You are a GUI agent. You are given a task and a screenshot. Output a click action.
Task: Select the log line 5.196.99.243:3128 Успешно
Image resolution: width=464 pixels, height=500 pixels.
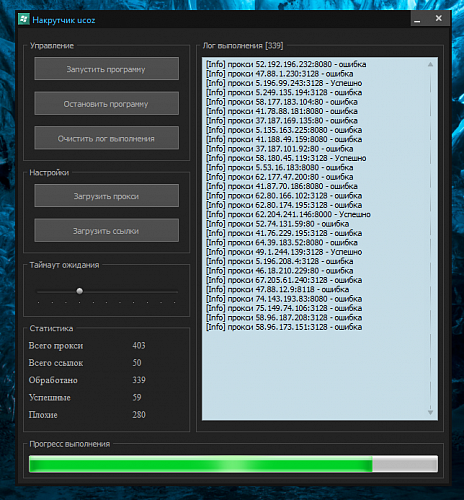(284, 83)
